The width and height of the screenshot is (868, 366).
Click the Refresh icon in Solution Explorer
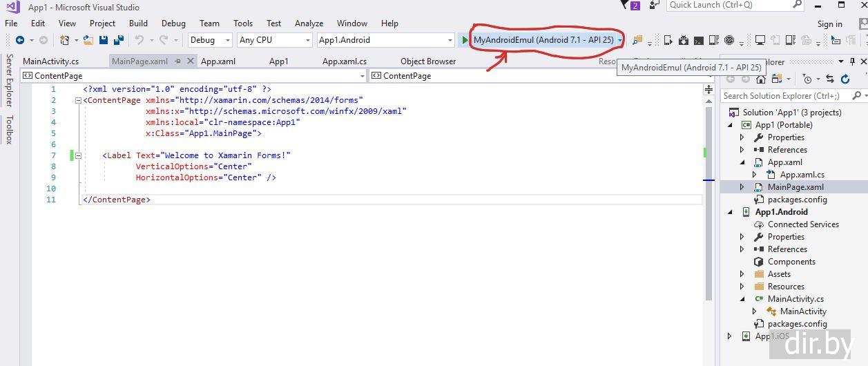coord(845,79)
